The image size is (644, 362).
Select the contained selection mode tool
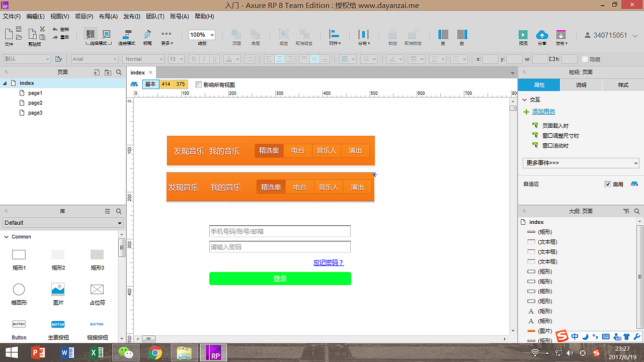coord(106,34)
